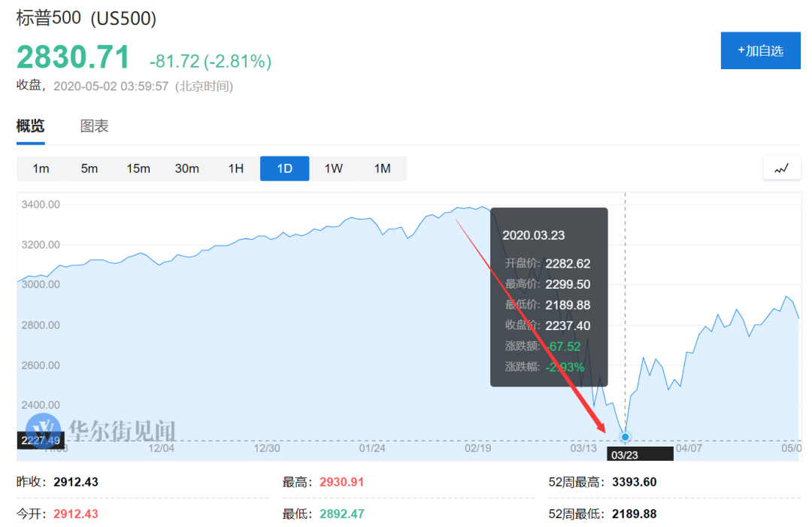Select the 30m time interval

[x=187, y=168]
